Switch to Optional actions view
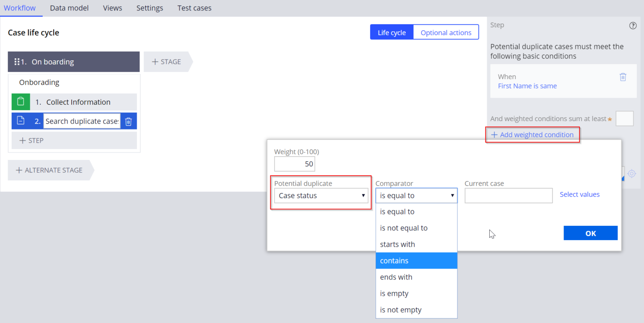The width and height of the screenshot is (644, 323). 446,32
